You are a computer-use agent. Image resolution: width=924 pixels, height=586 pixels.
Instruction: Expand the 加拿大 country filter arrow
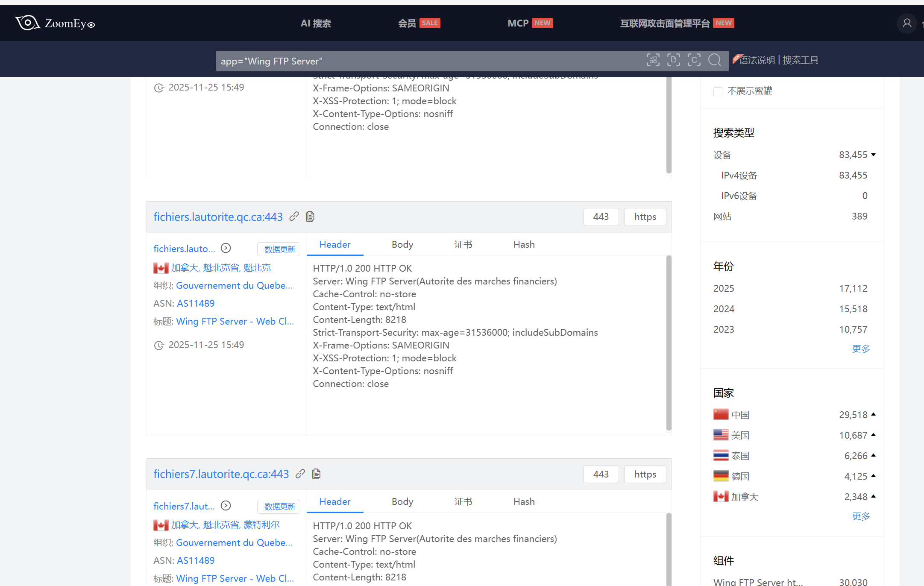click(873, 496)
